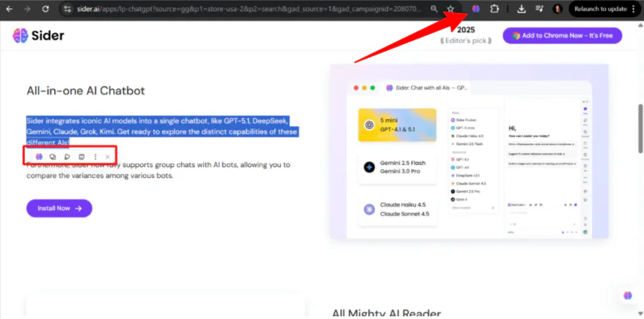Viewport: 644px width, 319px height.
Task: Click the 'Hi,' greeting in the illustrated chat panel
Action: 512,128
